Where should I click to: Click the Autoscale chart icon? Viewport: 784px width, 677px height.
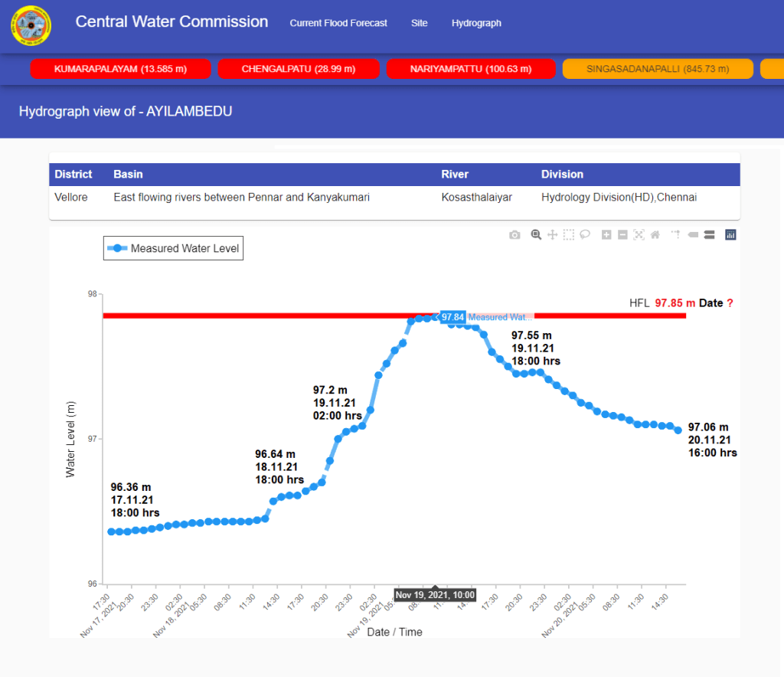639,235
